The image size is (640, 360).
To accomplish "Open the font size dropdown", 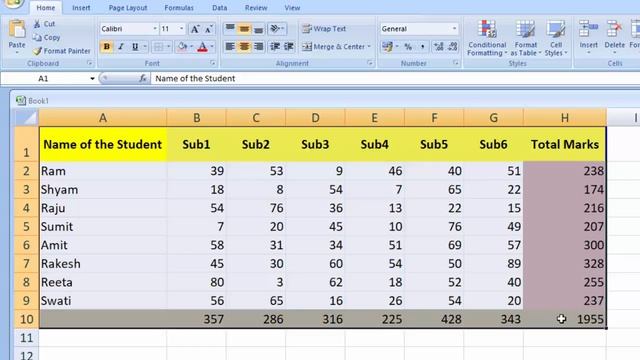I will pyautogui.click(x=181, y=29).
